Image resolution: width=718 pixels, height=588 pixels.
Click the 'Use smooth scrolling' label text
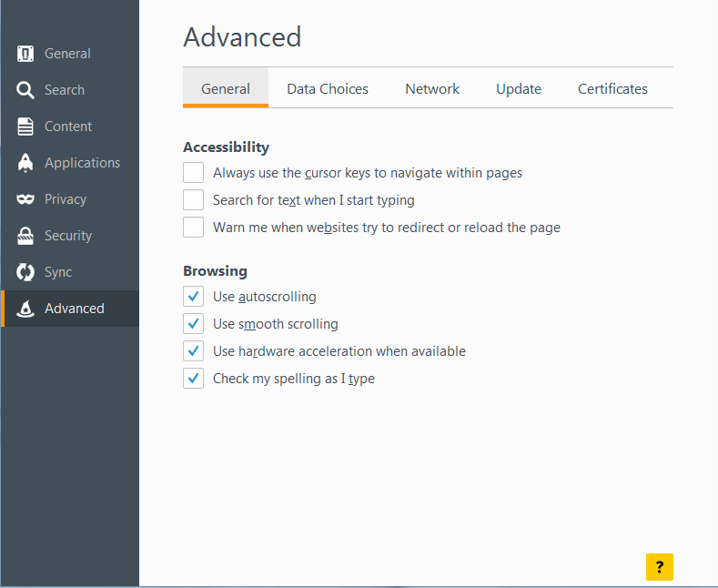(x=275, y=324)
